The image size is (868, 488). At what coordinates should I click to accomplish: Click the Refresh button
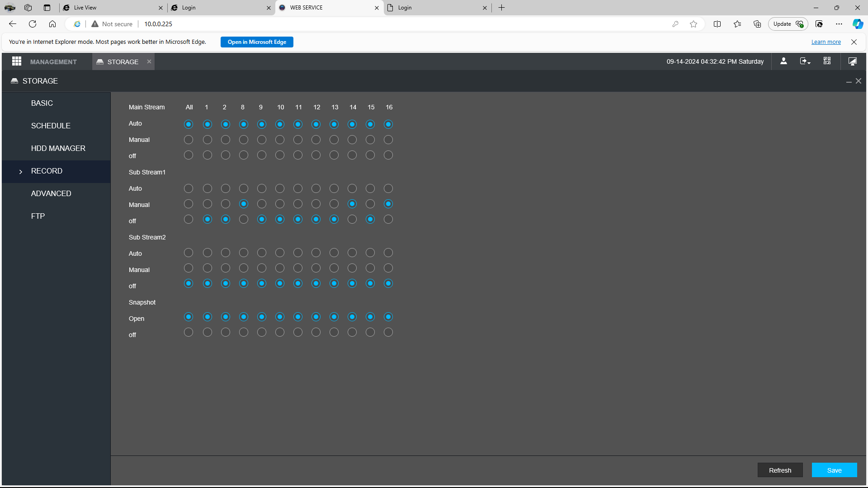780,470
